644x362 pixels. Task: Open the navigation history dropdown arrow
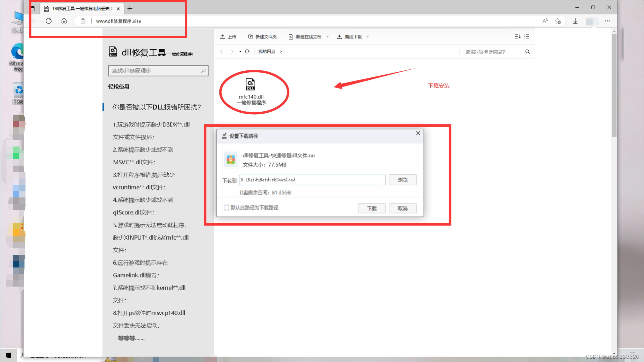pos(240,52)
